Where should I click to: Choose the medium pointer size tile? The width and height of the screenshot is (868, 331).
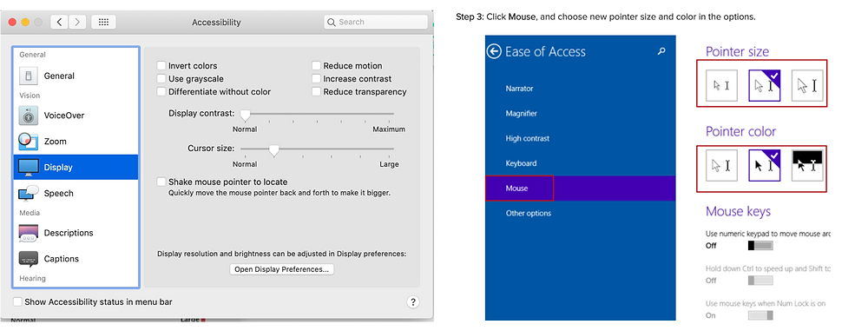(765, 85)
